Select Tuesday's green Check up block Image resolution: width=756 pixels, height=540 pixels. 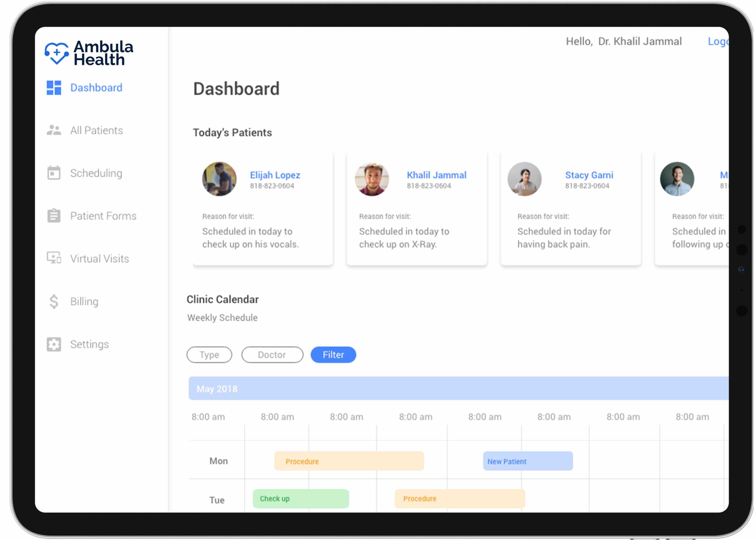coord(301,498)
